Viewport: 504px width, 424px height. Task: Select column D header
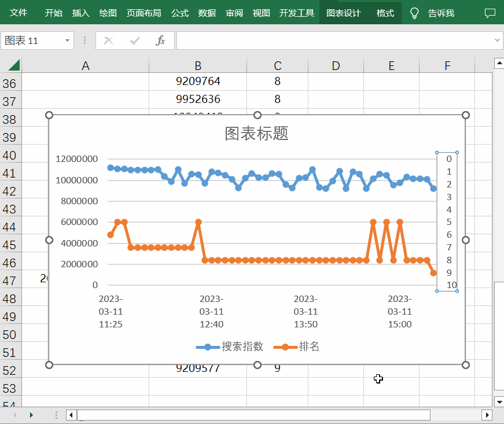coord(336,65)
